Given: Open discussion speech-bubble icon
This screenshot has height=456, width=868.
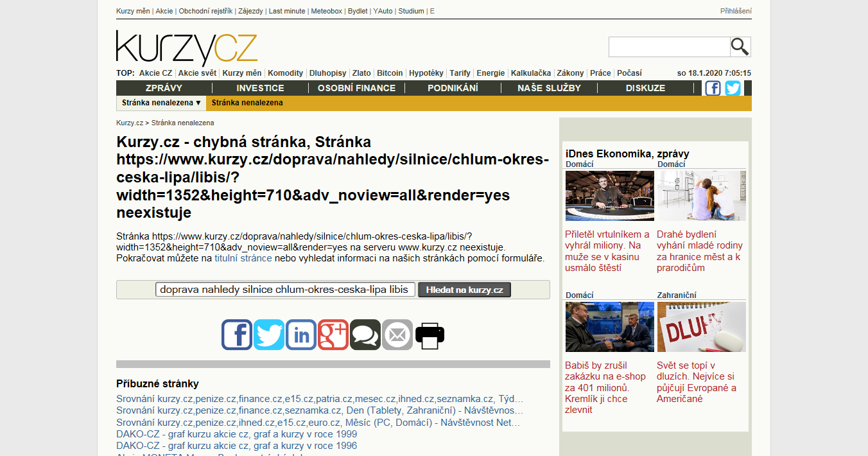Looking at the screenshot, I should 365,335.
